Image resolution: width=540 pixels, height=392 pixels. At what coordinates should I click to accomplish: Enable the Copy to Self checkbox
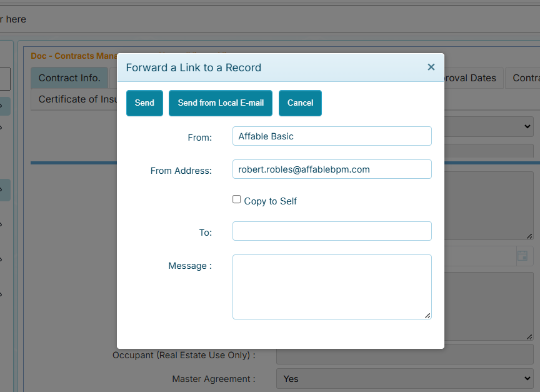237,199
